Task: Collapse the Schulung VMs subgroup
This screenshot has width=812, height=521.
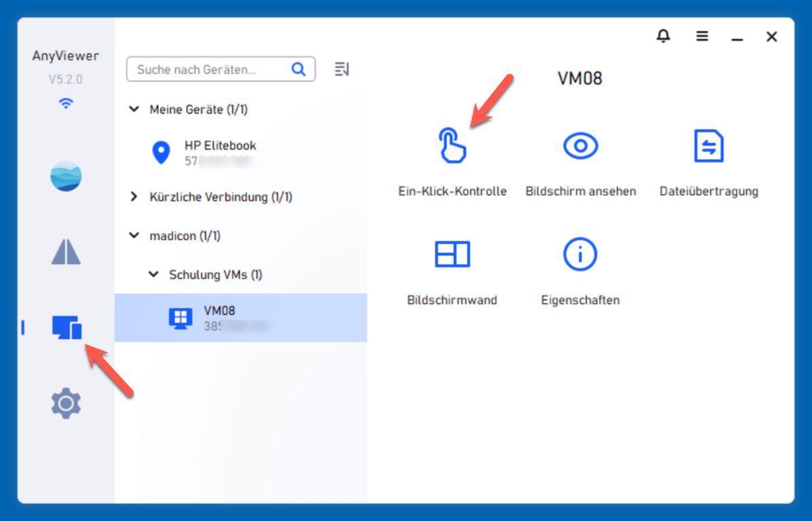Action: point(154,275)
